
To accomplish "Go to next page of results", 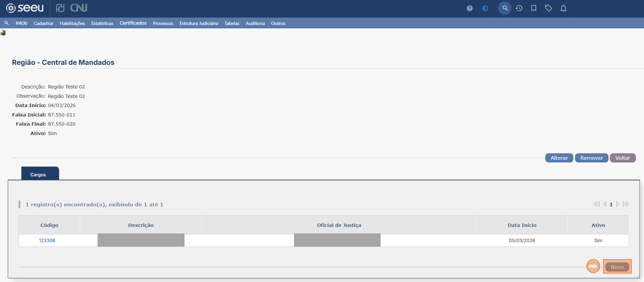I will click(x=618, y=204).
